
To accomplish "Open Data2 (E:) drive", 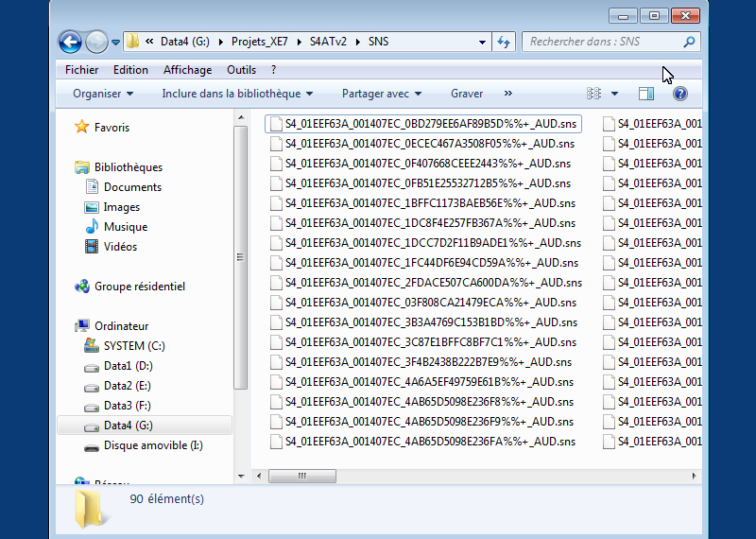I will coord(128,386).
